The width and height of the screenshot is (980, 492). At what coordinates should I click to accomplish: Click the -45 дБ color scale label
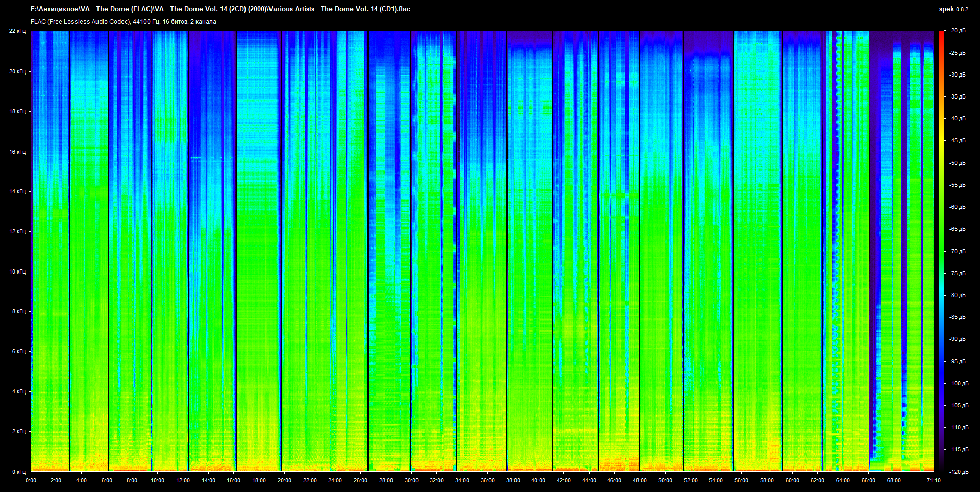click(957, 141)
